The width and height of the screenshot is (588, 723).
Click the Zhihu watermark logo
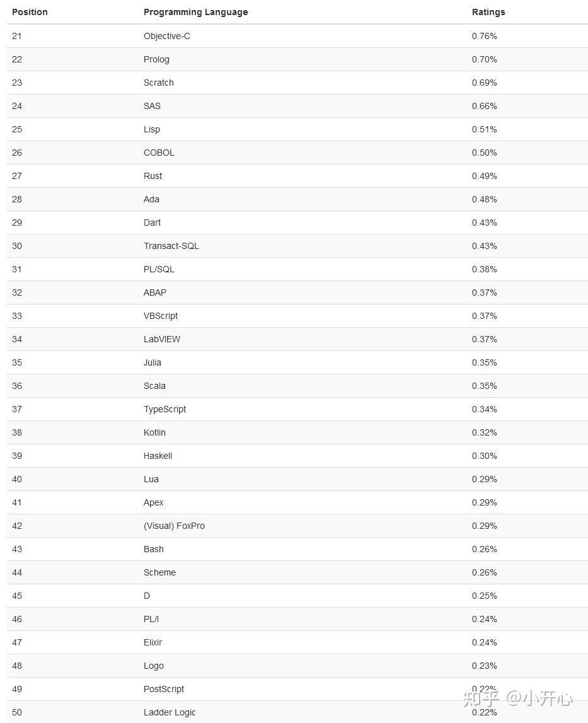481,698
